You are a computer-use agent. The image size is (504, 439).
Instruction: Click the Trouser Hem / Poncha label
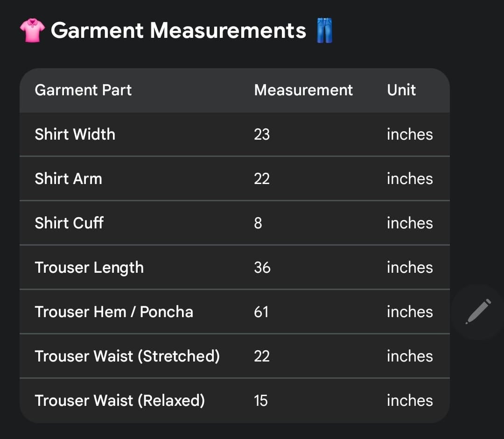[x=114, y=312]
